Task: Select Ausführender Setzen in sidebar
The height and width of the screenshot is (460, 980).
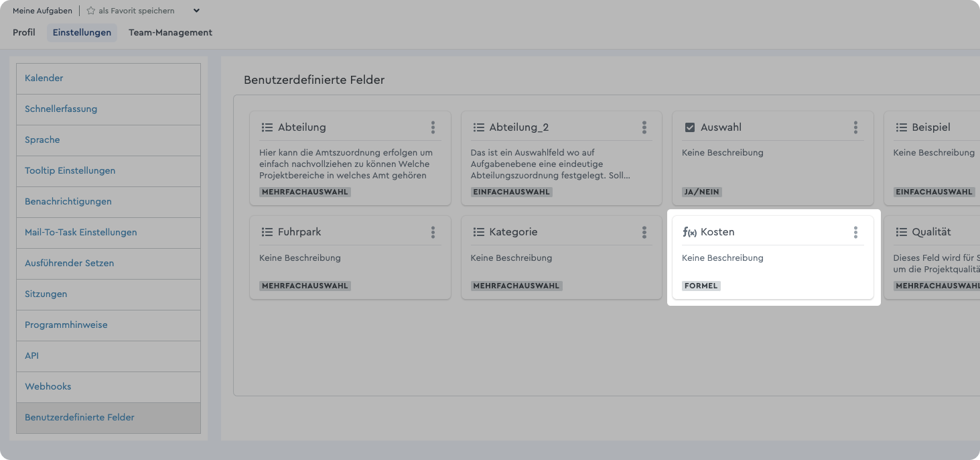Action: coord(109,264)
